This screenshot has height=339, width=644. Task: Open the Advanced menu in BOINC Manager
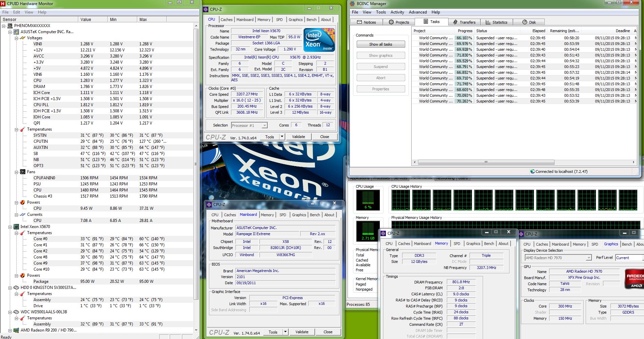pyautogui.click(x=417, y=12)
